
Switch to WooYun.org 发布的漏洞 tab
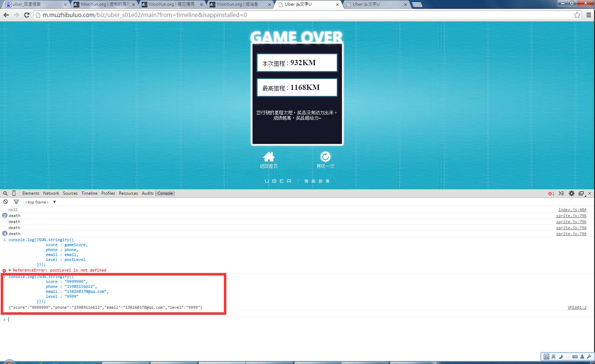tap(104, 4)
